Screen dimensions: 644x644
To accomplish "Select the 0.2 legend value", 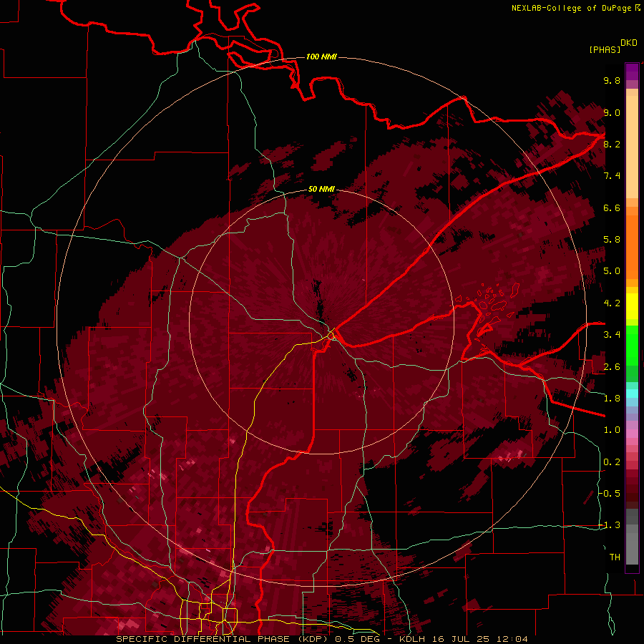I will [612, 462].
